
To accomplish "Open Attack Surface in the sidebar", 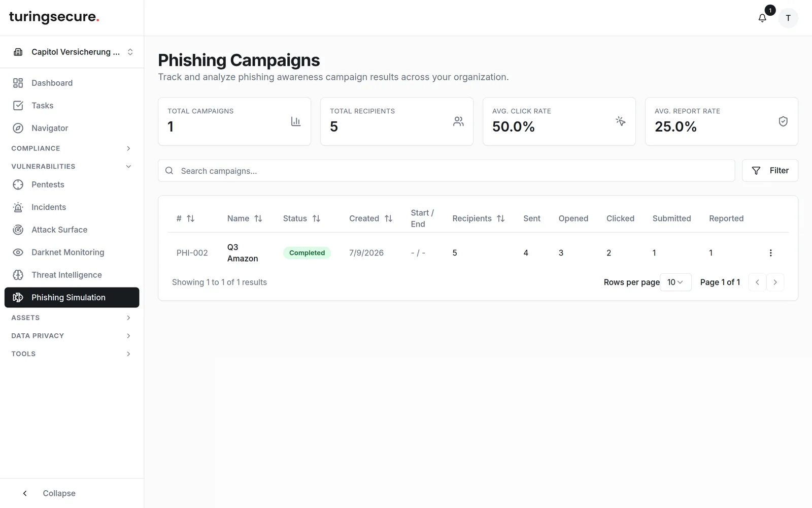I will click(72, 230).
